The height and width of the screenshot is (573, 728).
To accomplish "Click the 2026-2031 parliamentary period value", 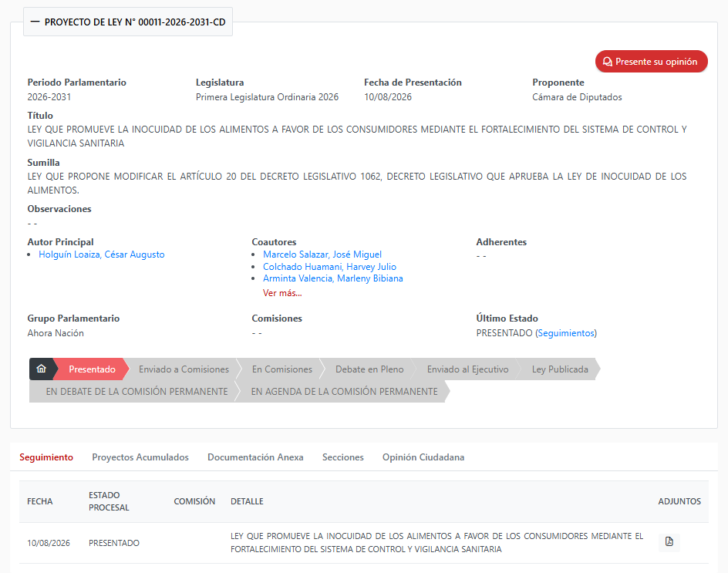I will [49, 97].
